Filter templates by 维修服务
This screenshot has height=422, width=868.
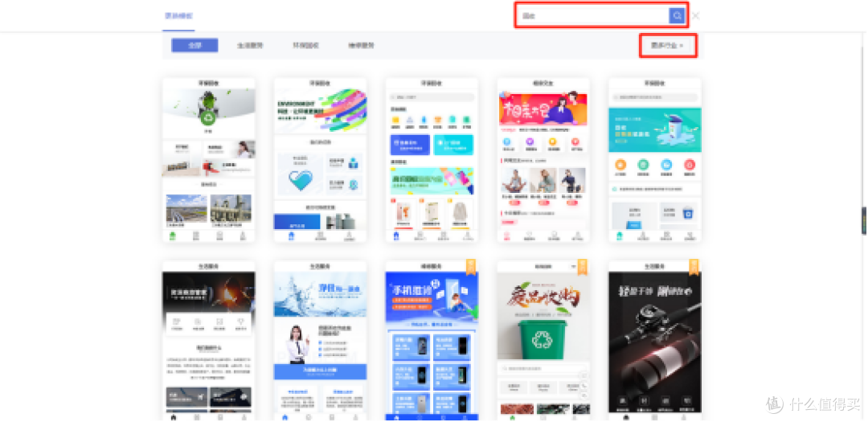[361, 45]
